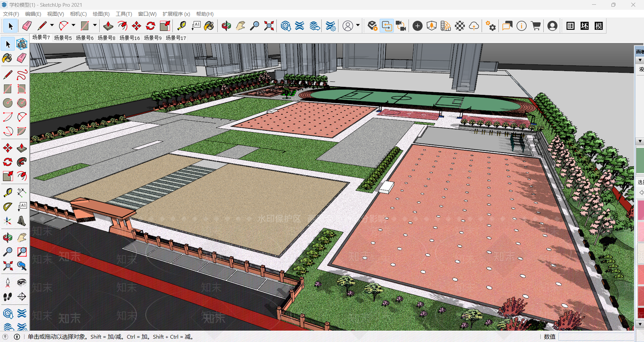Switch to scene tab 场景号17
The width and height of the screenshot is (644, 342).
176,38
